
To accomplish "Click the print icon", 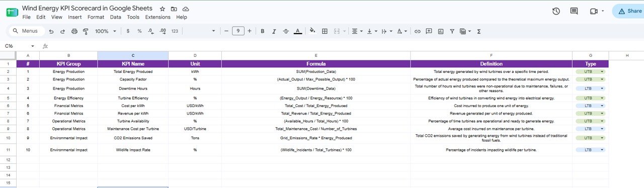I will [74, 31].
